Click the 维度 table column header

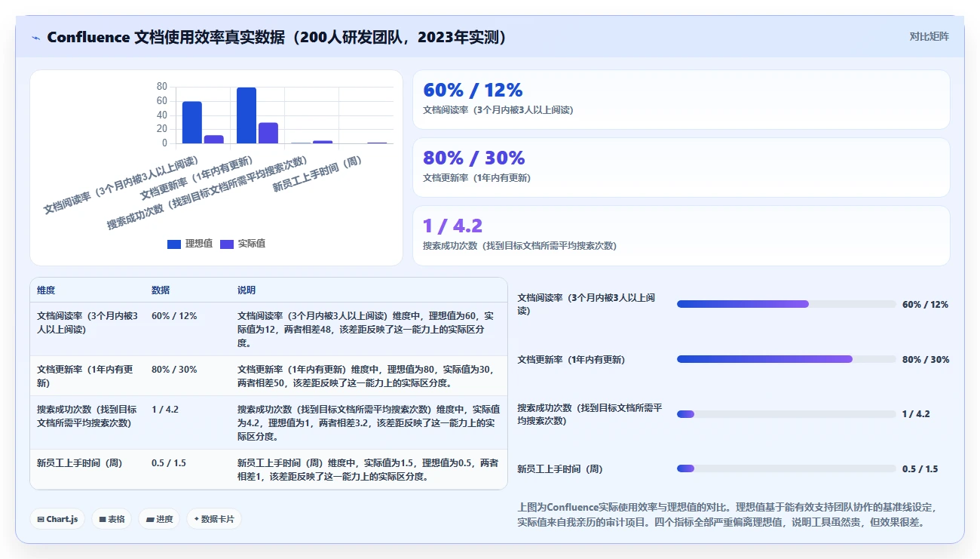[x=46, y=290]
